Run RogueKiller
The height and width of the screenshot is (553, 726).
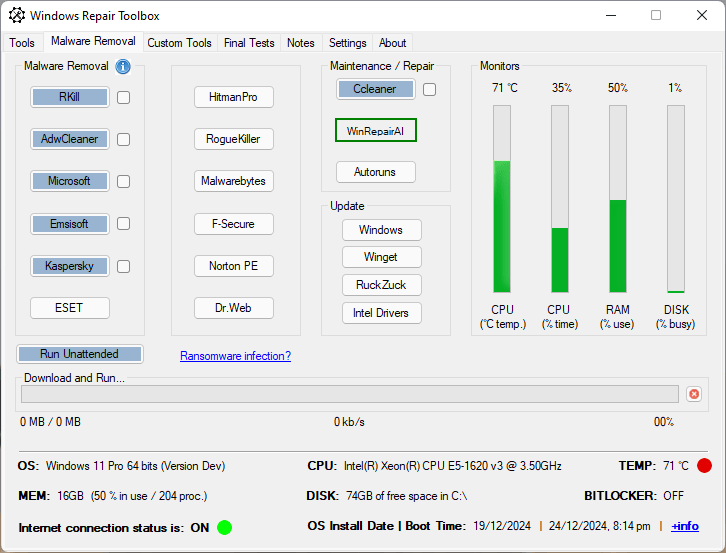234,139
